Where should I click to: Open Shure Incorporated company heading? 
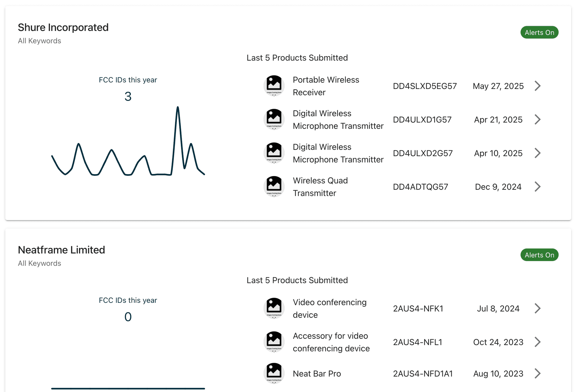[63, 27]
